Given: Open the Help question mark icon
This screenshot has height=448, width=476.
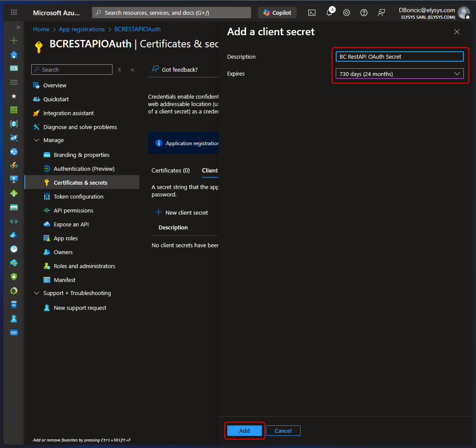Looking at the screenshot, I should point(364,13).
